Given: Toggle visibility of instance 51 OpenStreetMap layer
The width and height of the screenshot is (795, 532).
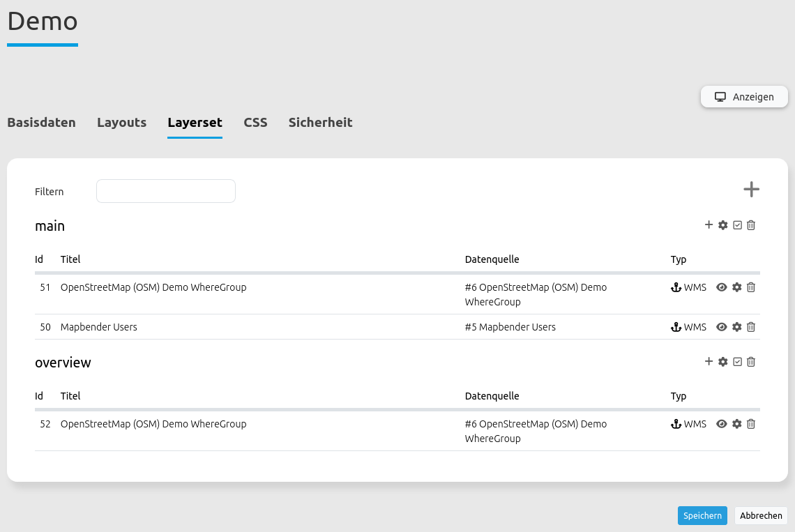Looking at the screenshot, I should click(722, 287).
